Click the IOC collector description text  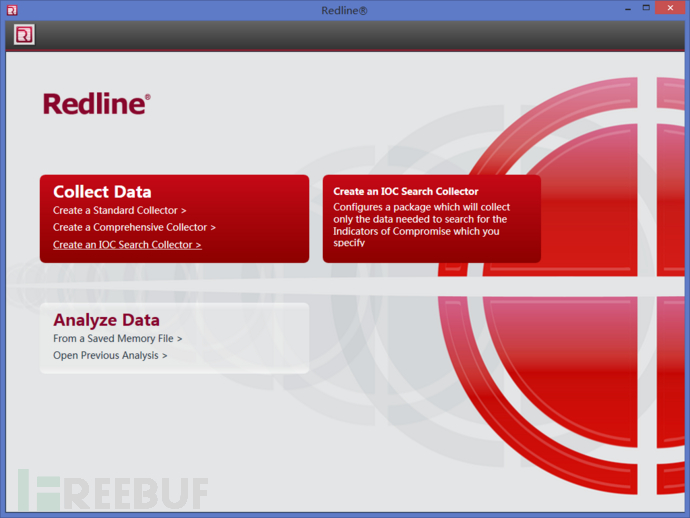pos(421,225)
